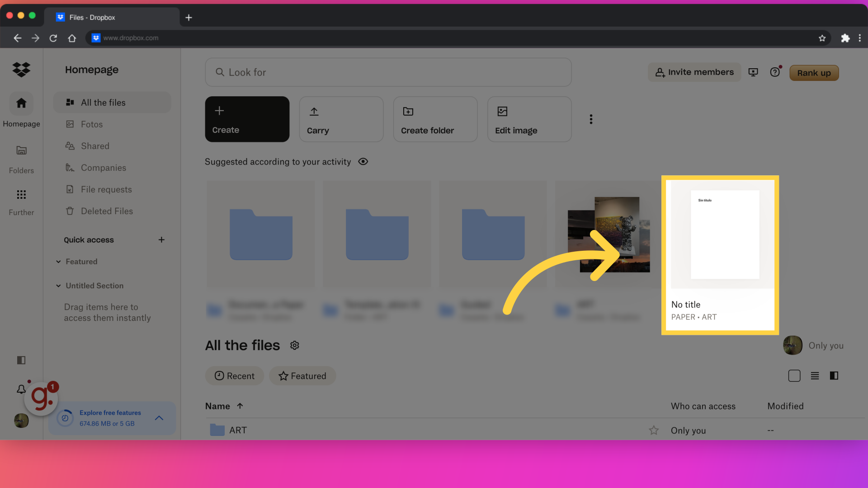
Task: Click the Name column sort arrow
Action: coord(240,405)
